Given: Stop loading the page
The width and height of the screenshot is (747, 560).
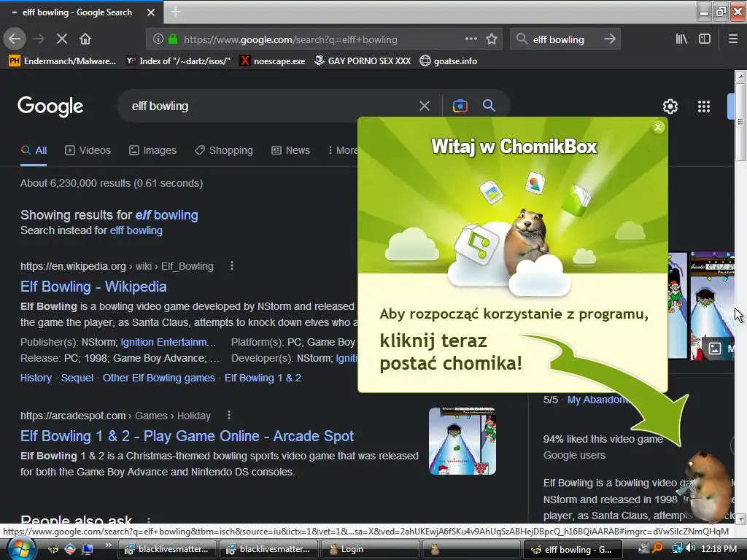Looking at the screenshot, I should [x=62, y=39].
